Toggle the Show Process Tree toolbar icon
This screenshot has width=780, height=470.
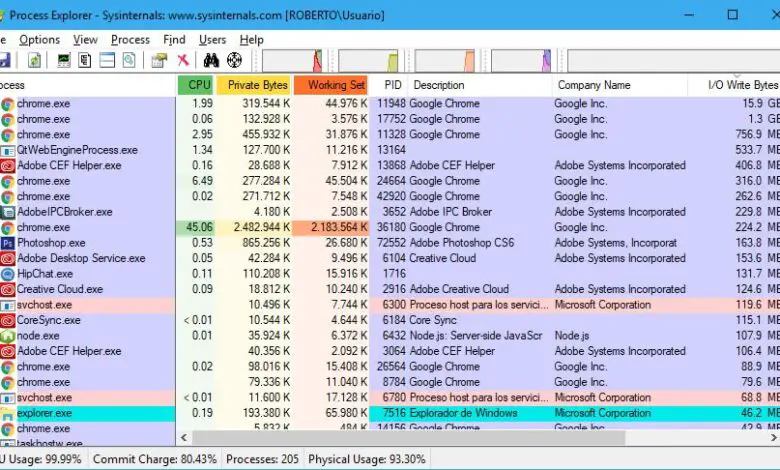[x=85, y=60]
